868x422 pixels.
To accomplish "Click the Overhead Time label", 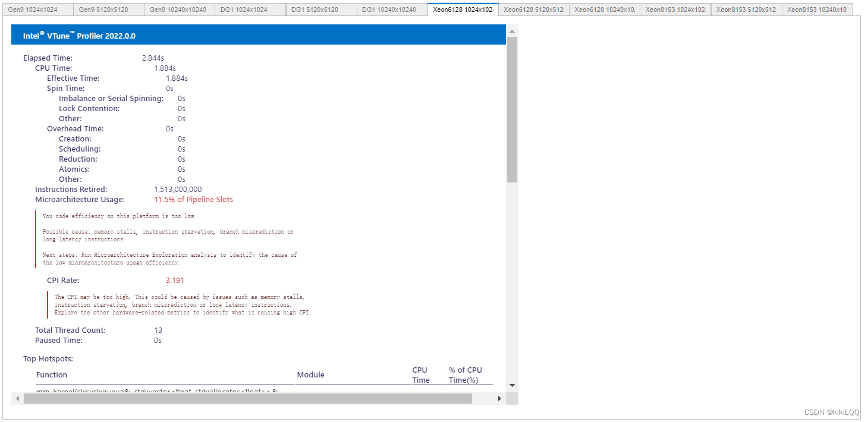I will click(76, 129).
